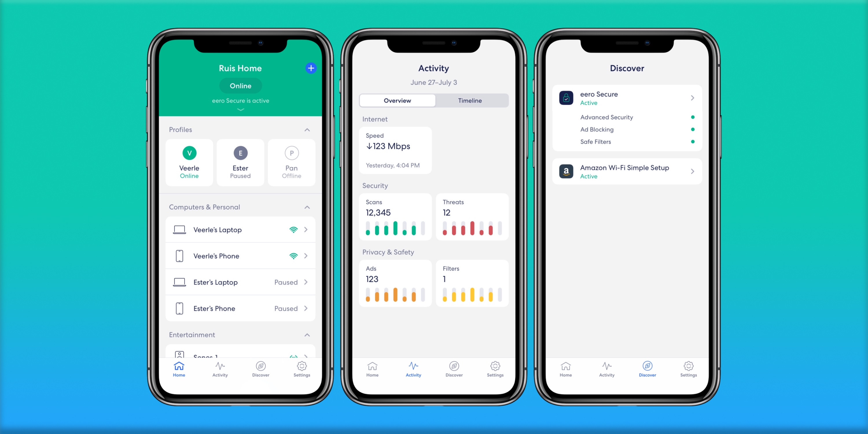Switch to the Timeline tab in Activity
The width and height of the screenshot is (868, 434).
tap(470, 100)
